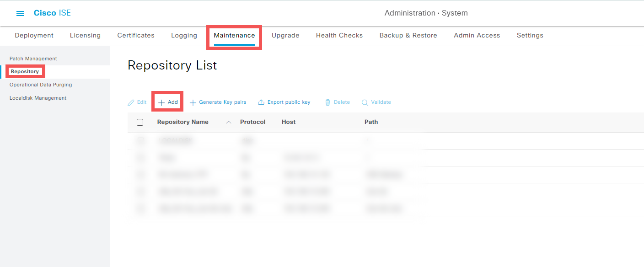Click the Protocol column header

click(252, 122)
